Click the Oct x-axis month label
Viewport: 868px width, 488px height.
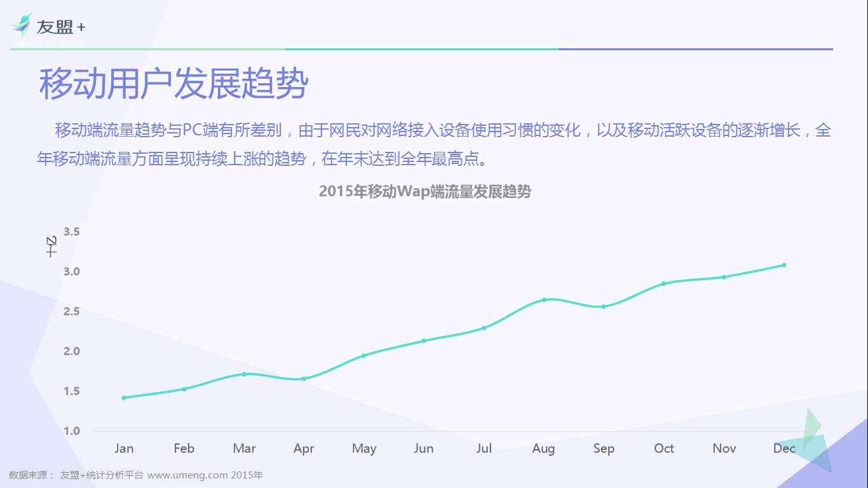[x=664, y=449]
